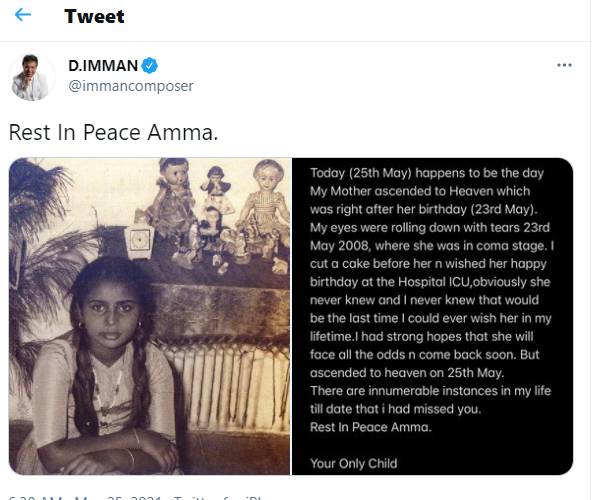The image size is (600, 500).
Task: Select the 'Rest In Peace Amma.' tweet text
Action: click(113, 132)
